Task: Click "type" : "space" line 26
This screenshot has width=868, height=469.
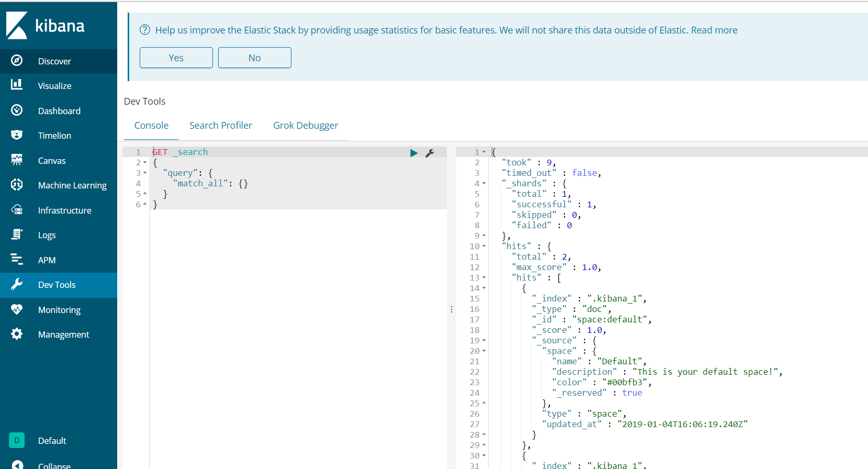Action: click(584, 414)
